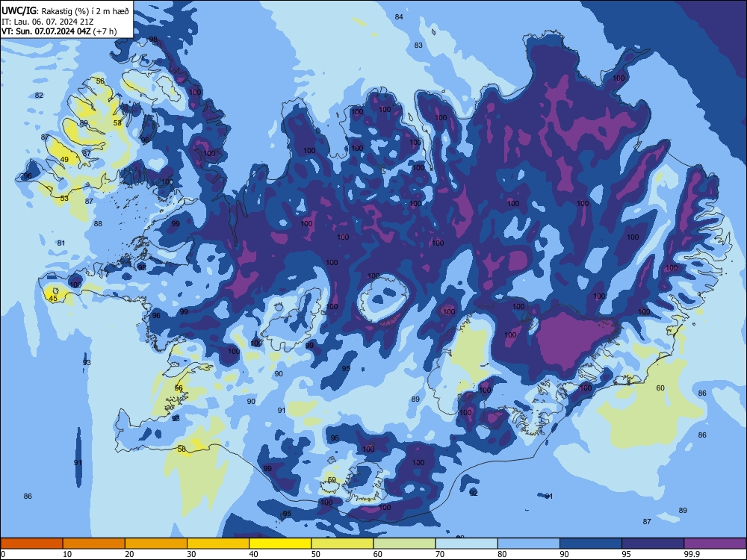Click the yellow-area value '49'
747x560 pixels.
[x=64, y=160]
